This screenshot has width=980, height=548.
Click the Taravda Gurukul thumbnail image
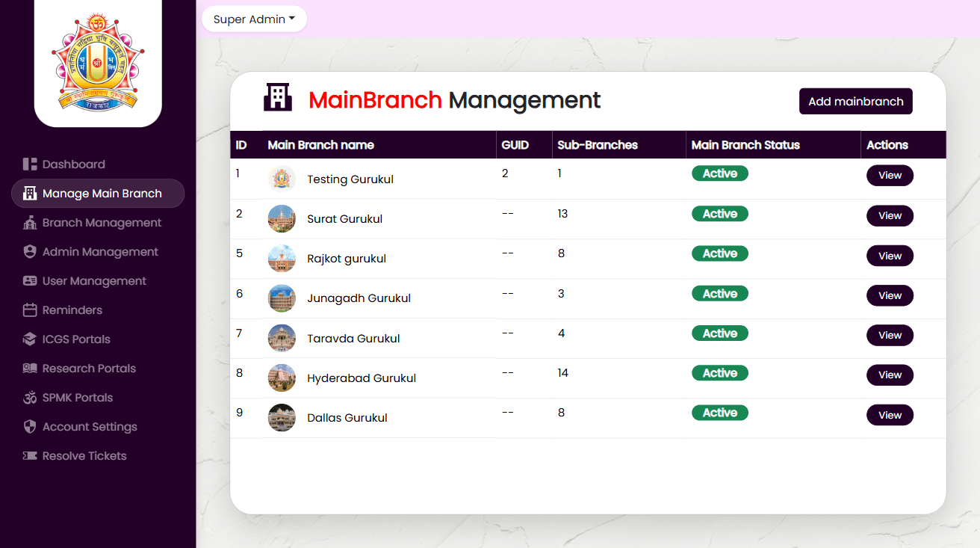pyautogui.click(x=282, y=339)
